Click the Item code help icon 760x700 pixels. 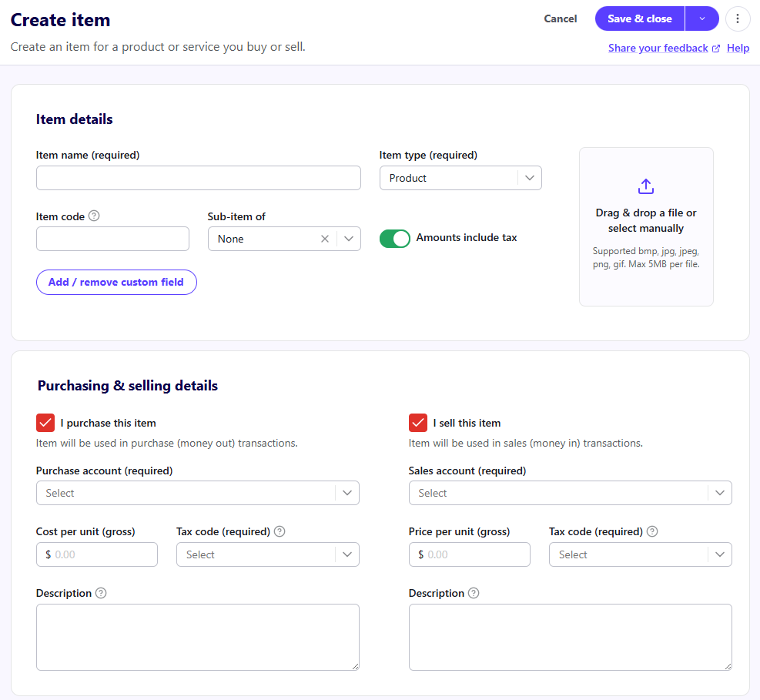95,216
